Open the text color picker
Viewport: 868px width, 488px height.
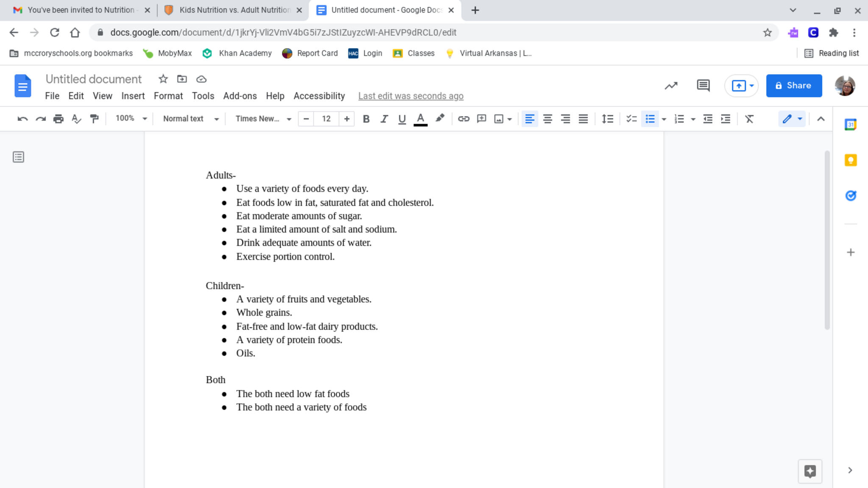[420, 119]
